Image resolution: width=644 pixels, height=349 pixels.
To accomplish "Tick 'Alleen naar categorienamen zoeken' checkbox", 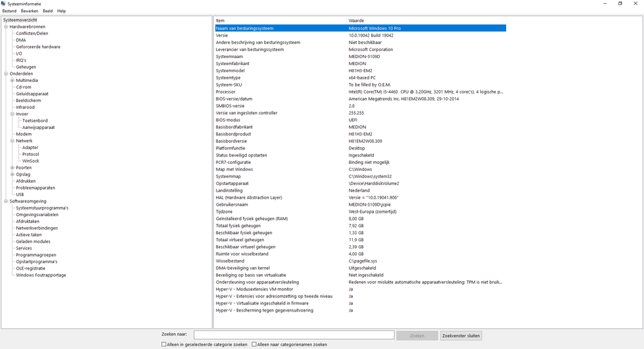I will click(x=254, y=344).
